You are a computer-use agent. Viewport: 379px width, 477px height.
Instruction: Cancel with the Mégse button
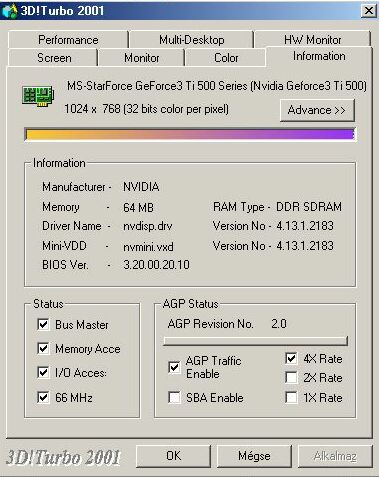pyautogui.click(x=254, y=456)
